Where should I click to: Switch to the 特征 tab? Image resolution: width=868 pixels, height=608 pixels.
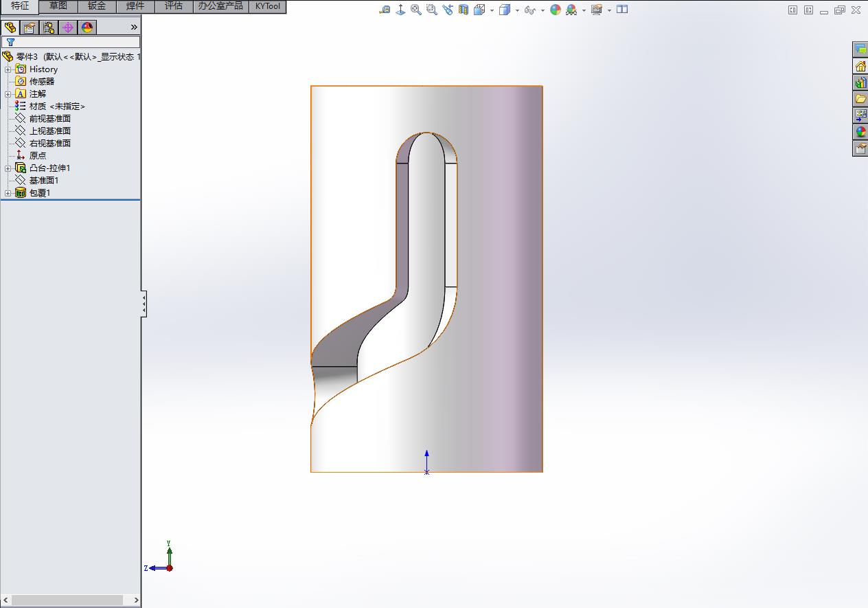[20, 6]
